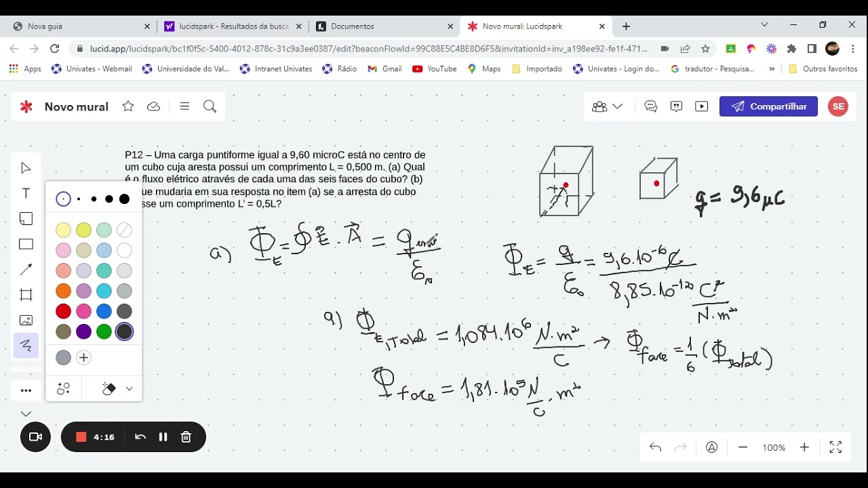868x488 pixels.
Task: Restart recording with undo arrow
Action: click(x=140, y=437)
